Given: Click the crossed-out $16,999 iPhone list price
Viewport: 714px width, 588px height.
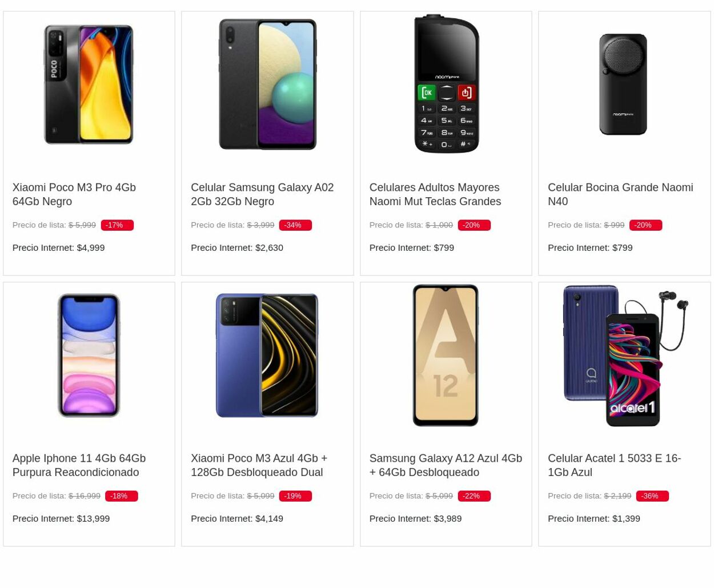Looking at the screenshot, I should [84, 495].
